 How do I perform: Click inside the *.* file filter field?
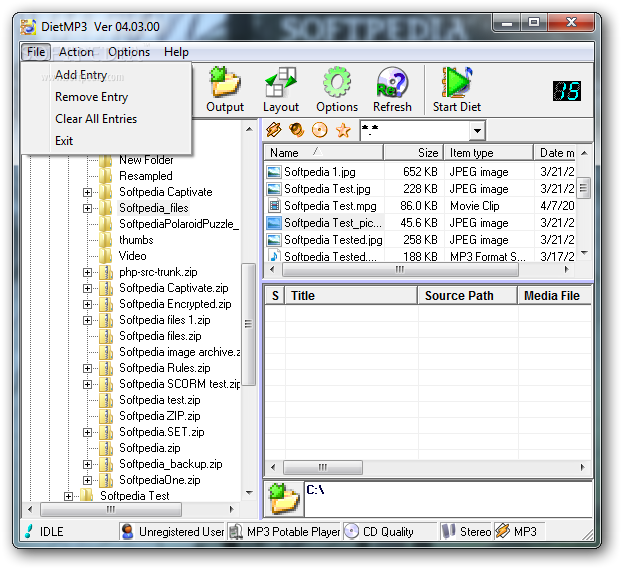pos(415,131)
